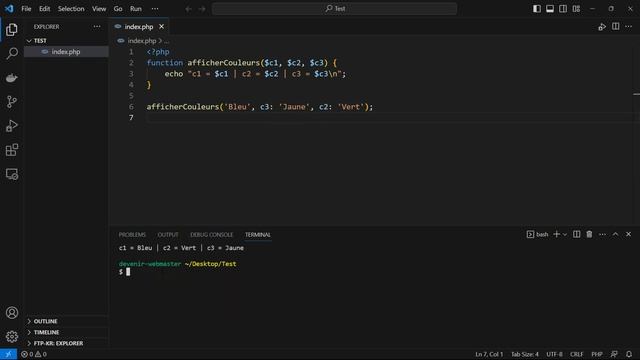The width and height of the screenshot is (640, 360).
Task: Click Ln 7, Col 1 in status bar
Action: point(489,354)
